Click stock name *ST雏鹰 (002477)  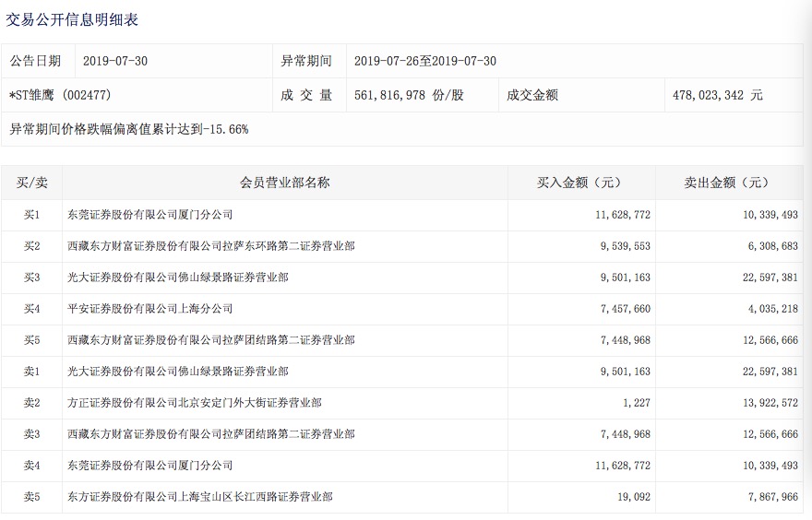(61, 95)
